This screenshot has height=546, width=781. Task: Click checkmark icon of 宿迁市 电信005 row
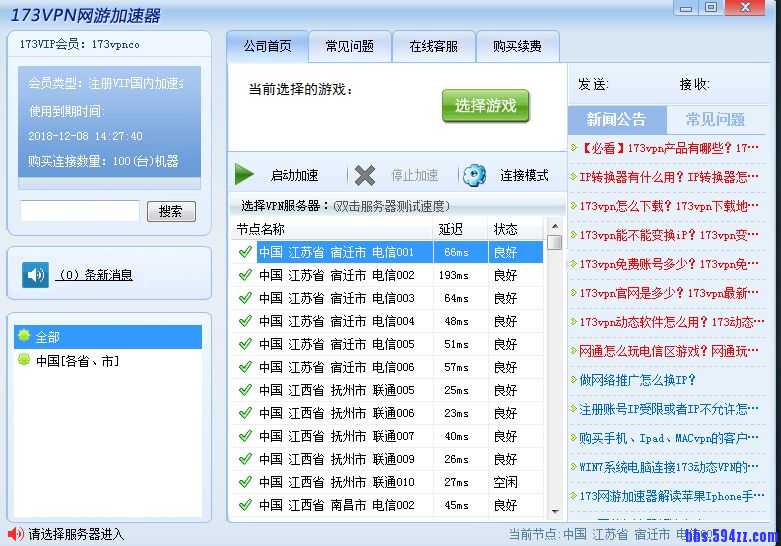245,344
